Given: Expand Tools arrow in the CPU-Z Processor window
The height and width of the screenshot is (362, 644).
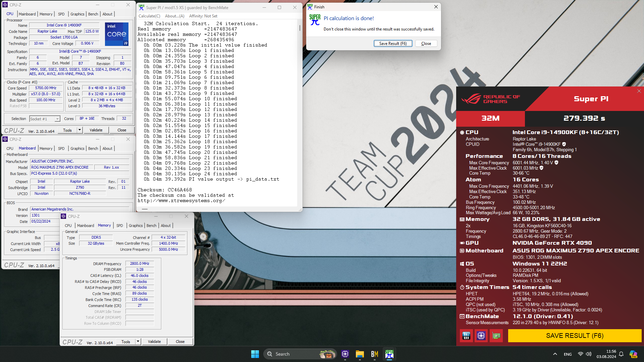Looking at the screenshot, I should 79,130.
